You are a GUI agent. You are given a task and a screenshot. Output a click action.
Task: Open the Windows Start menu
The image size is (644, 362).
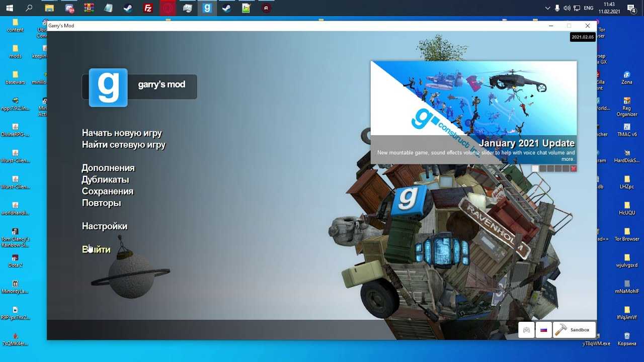coord(10,8)
